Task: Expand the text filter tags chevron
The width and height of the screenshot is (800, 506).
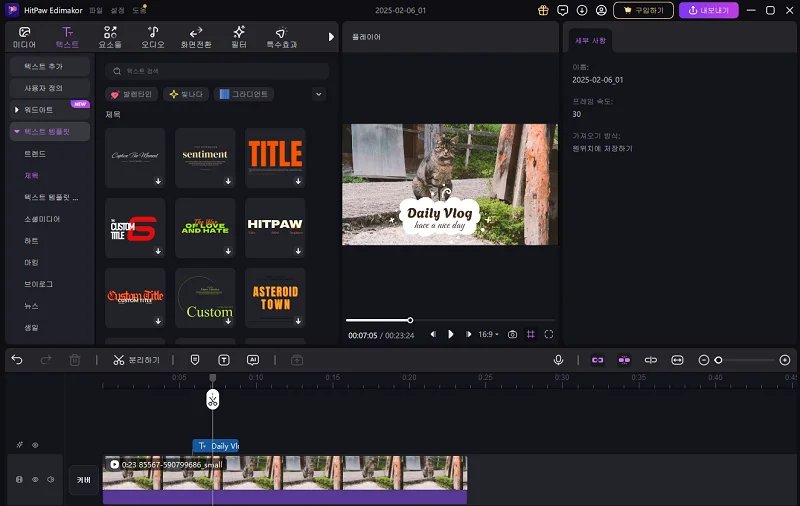Action: (319, 94)
